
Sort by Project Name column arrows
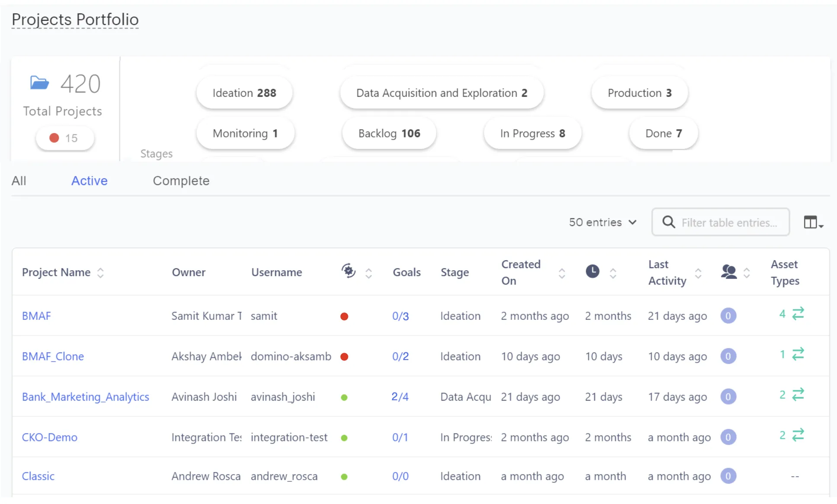point(101,272)
